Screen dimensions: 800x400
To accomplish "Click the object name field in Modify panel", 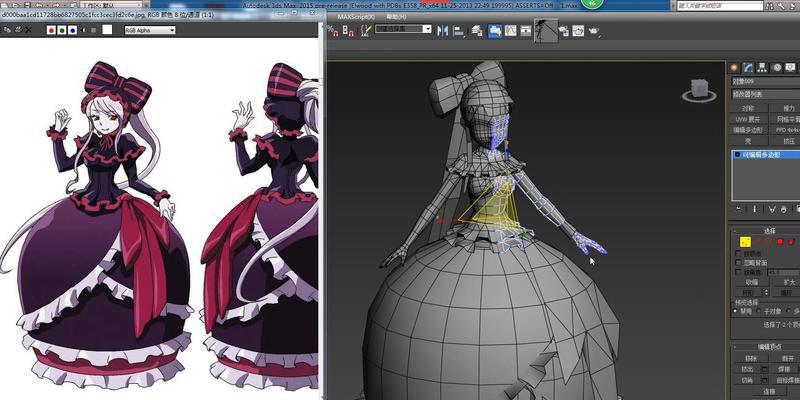I will pos(765,82).
